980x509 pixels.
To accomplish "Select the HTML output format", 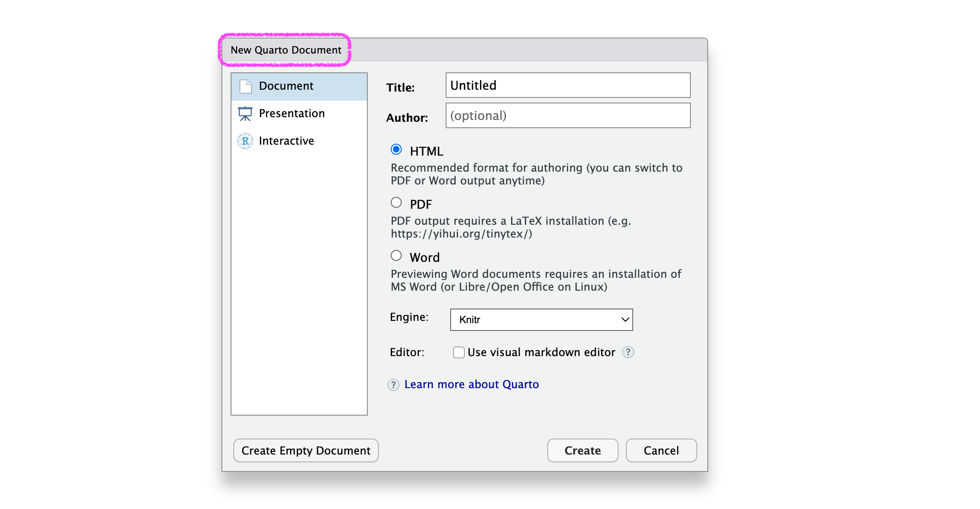I will 396,150.
